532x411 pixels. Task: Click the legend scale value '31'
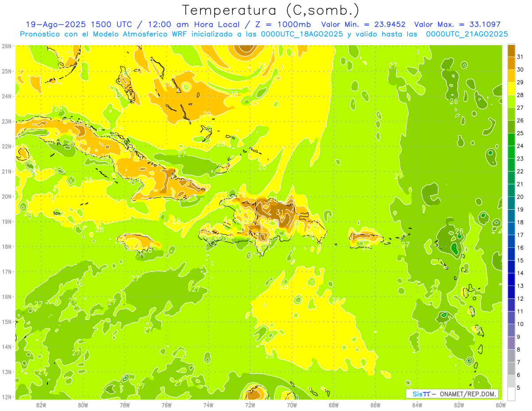[x=520, y=57]
